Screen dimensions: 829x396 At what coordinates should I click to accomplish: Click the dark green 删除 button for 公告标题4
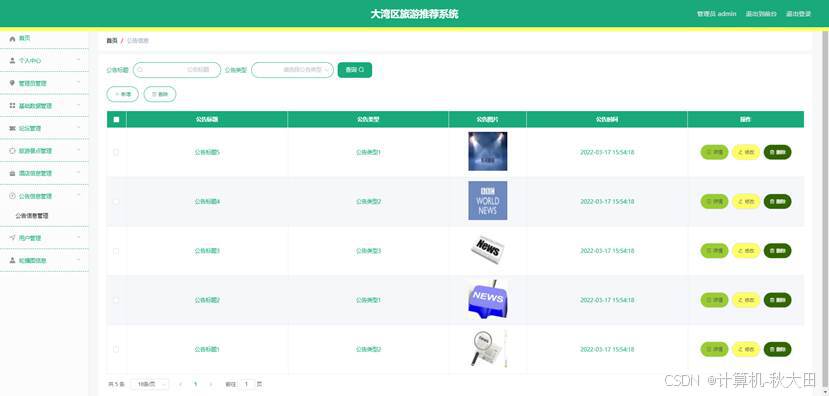(x=778, y=201)
